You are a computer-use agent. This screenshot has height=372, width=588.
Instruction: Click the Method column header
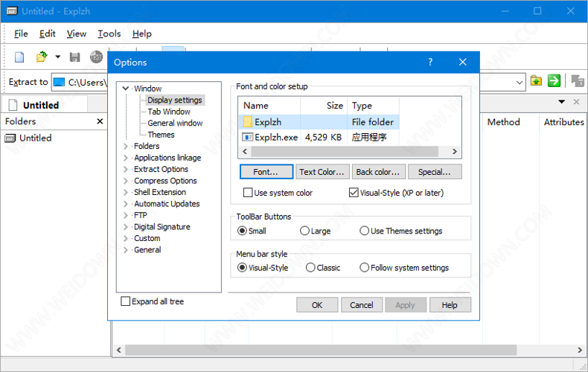tap(503, 122)
